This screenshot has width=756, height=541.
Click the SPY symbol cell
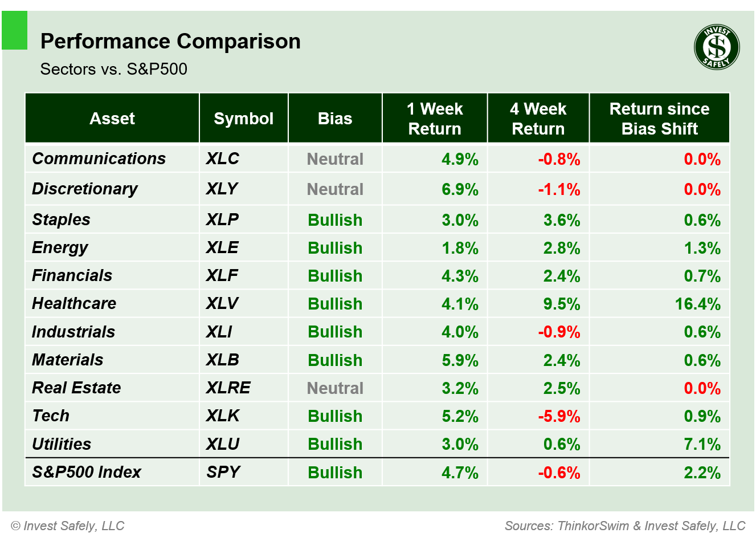click(223, 472)
